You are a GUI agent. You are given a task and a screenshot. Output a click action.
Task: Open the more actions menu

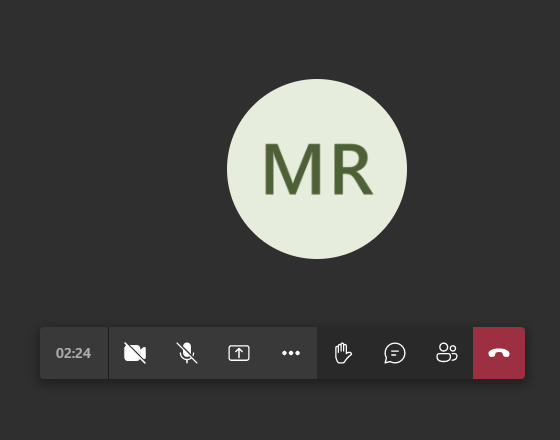(291, 353)
